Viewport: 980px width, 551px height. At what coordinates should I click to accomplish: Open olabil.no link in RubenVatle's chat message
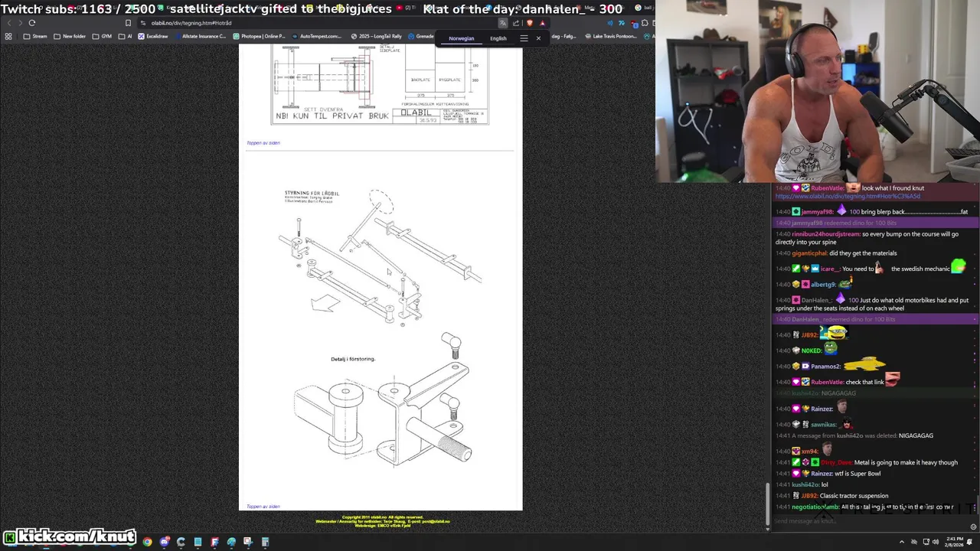tap(848, 196)
